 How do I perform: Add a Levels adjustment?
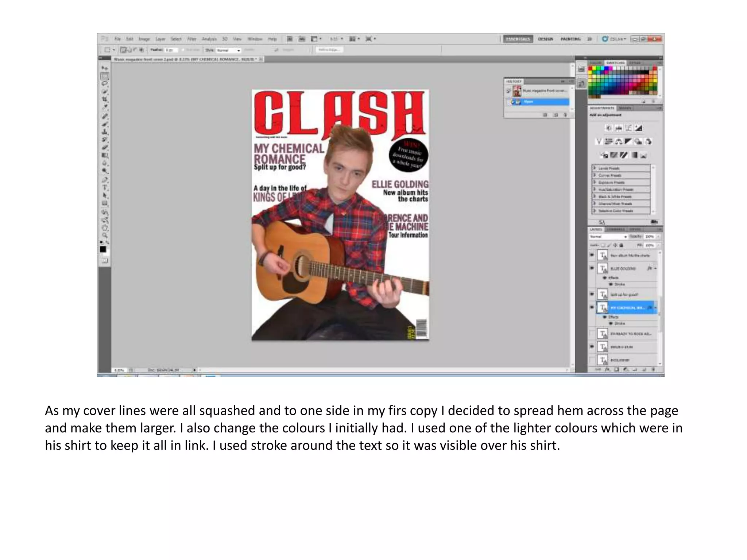click(619, 128)
